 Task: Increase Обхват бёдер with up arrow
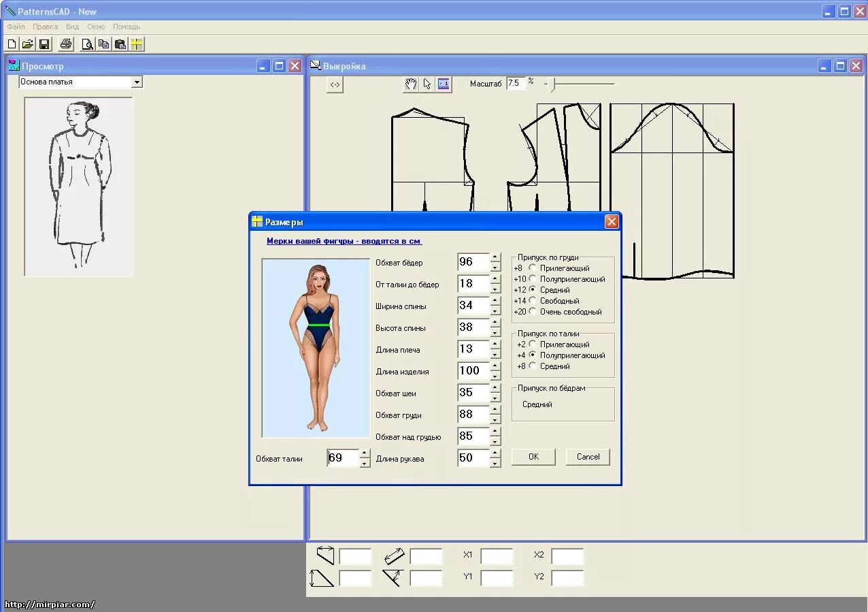pyautogui.click(x=495, y=258)
